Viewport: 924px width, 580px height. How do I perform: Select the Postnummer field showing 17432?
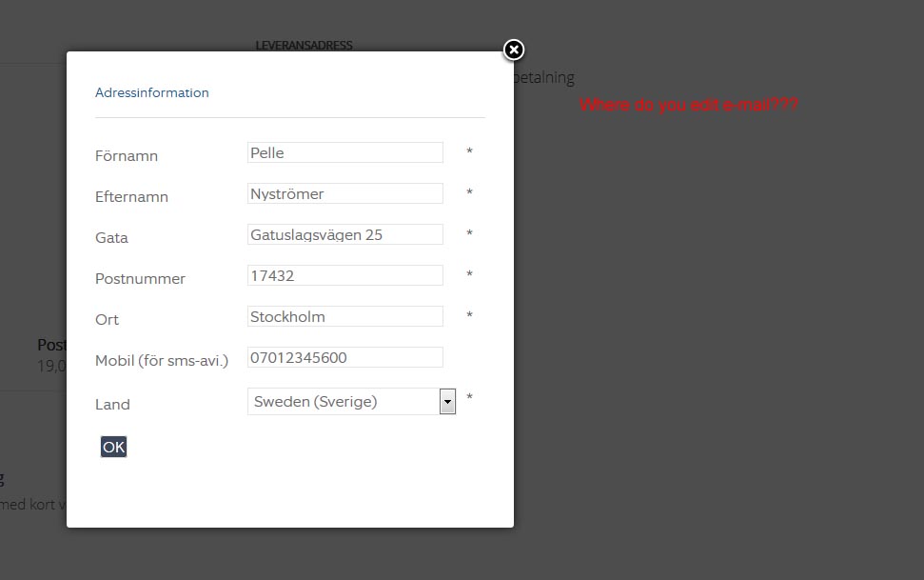[345, 275]
